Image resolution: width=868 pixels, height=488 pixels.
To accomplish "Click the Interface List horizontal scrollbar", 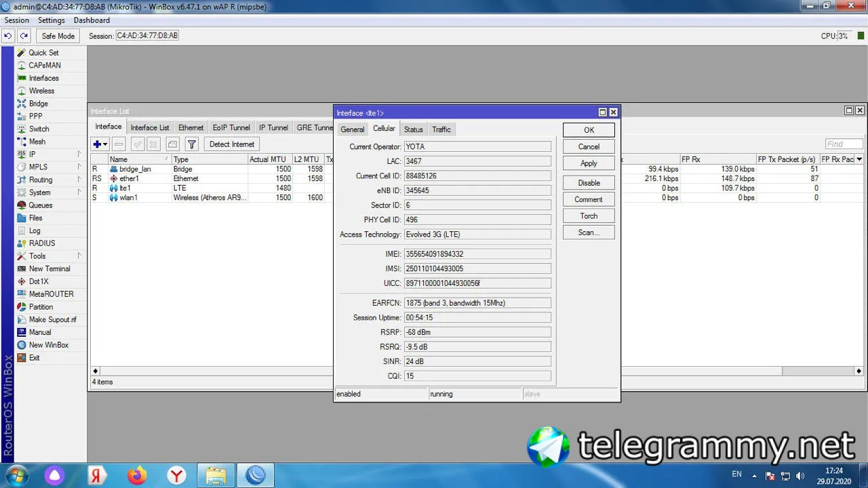I will point(477,371).
